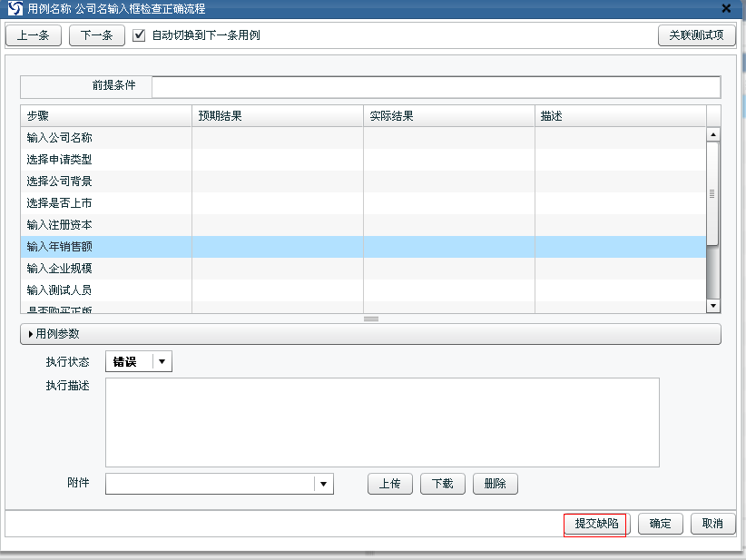Screen dimensions: 746x560
Task: Close the test case dialog window
Action: coord(726,8)
